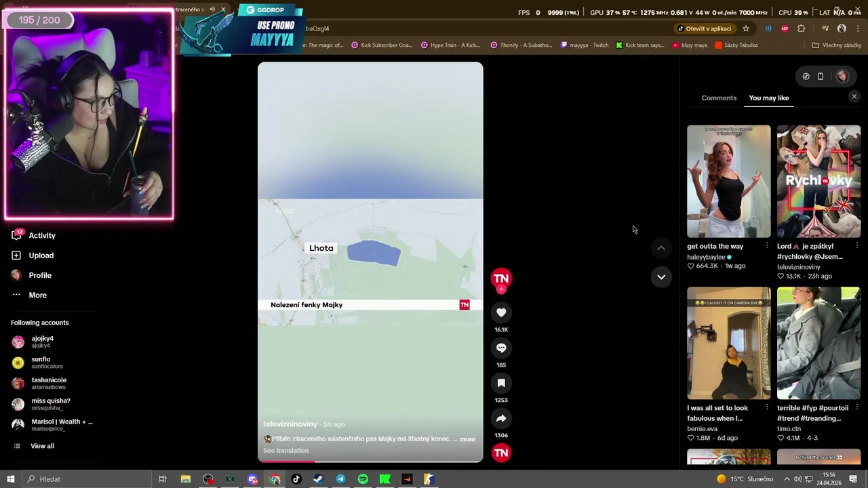
Task: Open options for I was all set video
Action: tap(767, 408)
